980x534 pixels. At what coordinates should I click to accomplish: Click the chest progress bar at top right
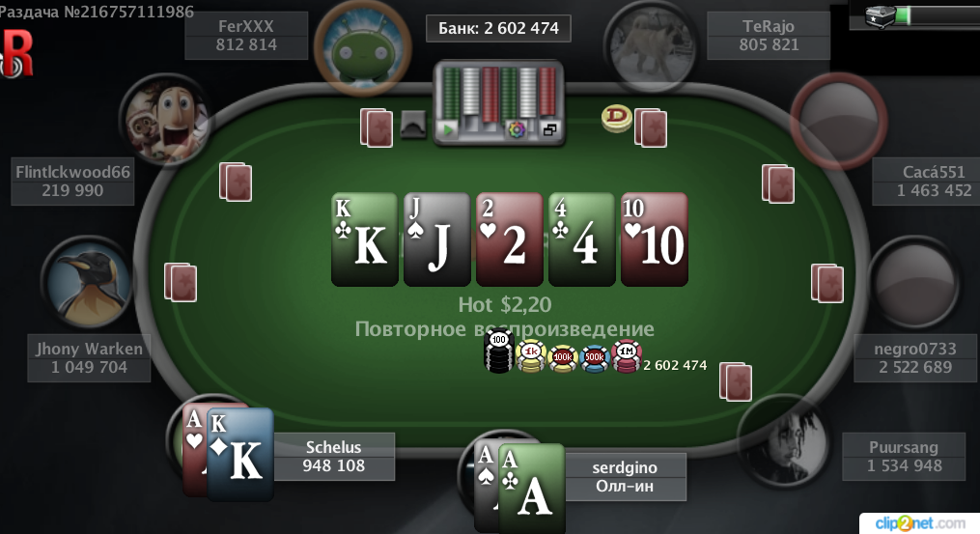click(x=938, y=15)
